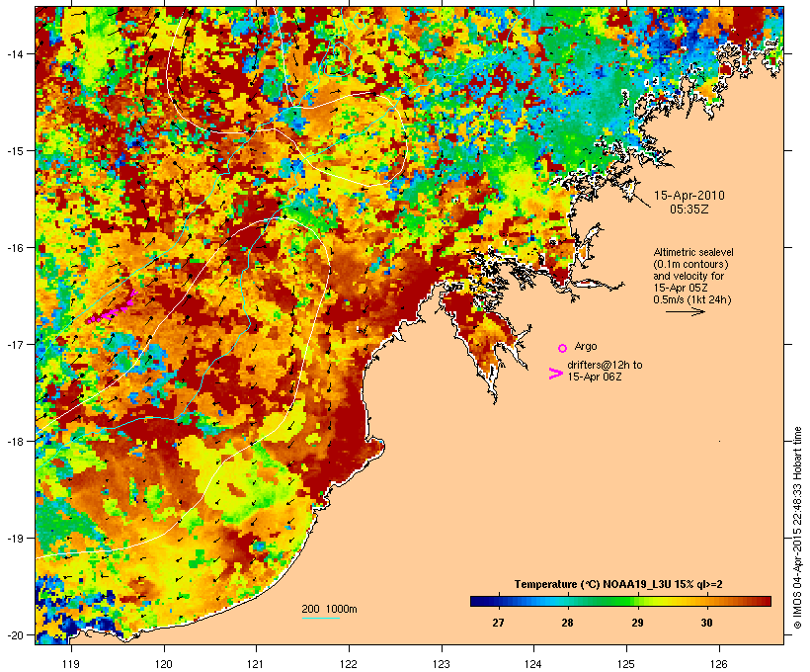The height and width of the screenshot is (672, 810).
Task: Click the '200 1000m' isobath legend label
Action: (x=329, y=609)
